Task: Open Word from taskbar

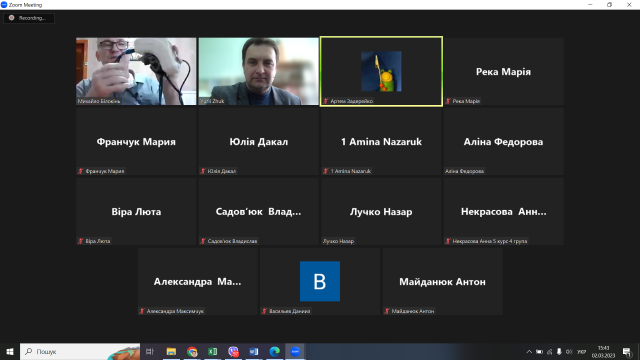Action: 254,351
